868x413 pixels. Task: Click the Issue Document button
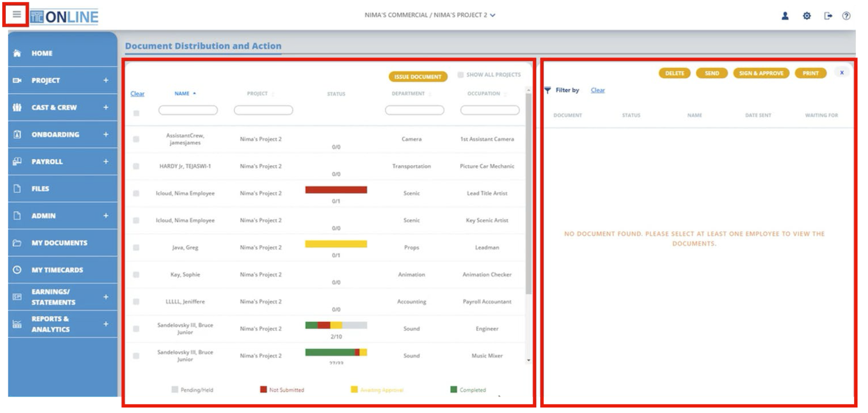(x=418, y=77)
